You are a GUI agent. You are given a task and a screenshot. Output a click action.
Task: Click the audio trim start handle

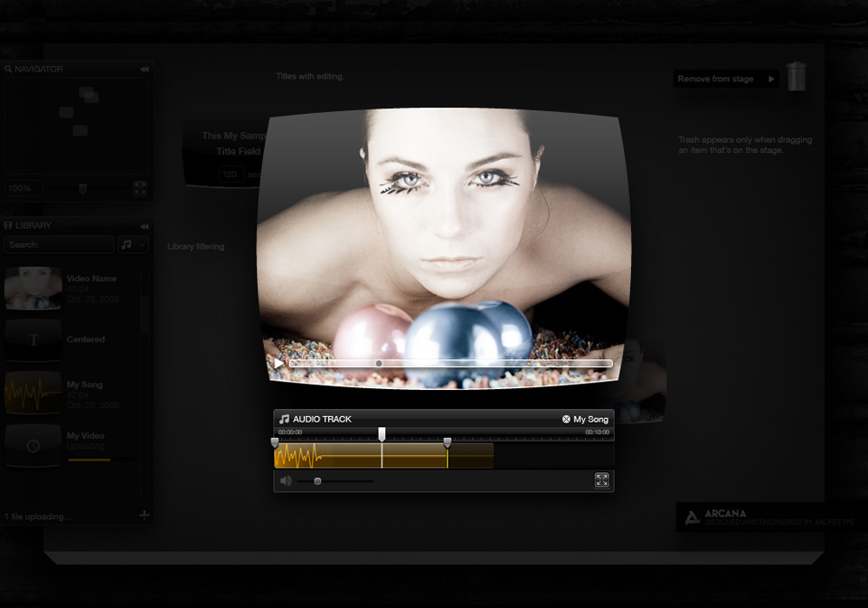275,443
